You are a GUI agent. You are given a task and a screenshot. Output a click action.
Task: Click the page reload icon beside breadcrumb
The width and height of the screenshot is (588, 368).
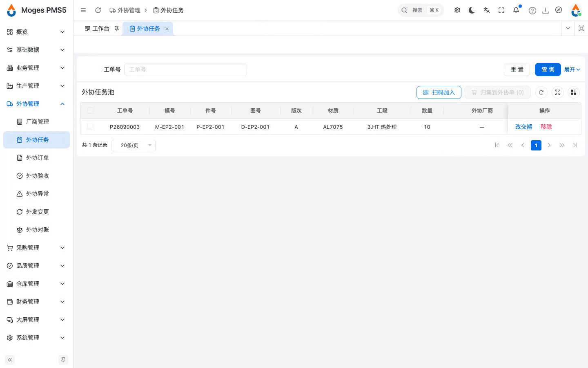(x=98, y=10)
